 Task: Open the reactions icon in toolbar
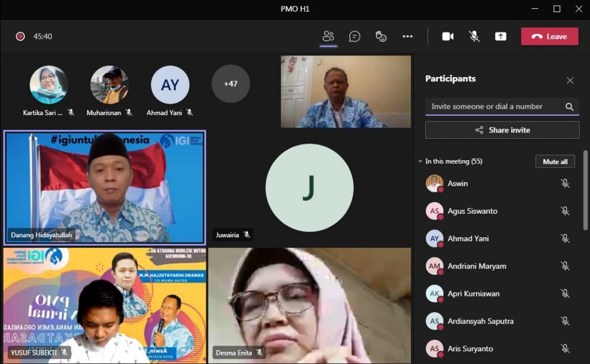[381, 36]
